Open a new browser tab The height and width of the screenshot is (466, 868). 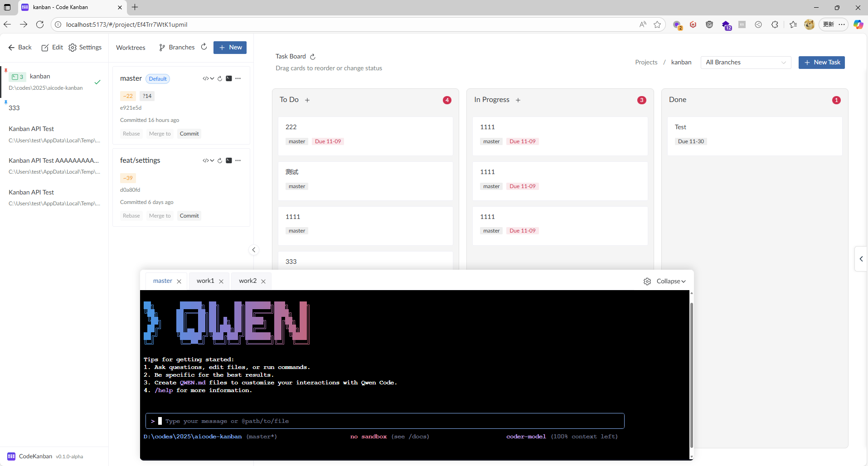coord(135,7)
